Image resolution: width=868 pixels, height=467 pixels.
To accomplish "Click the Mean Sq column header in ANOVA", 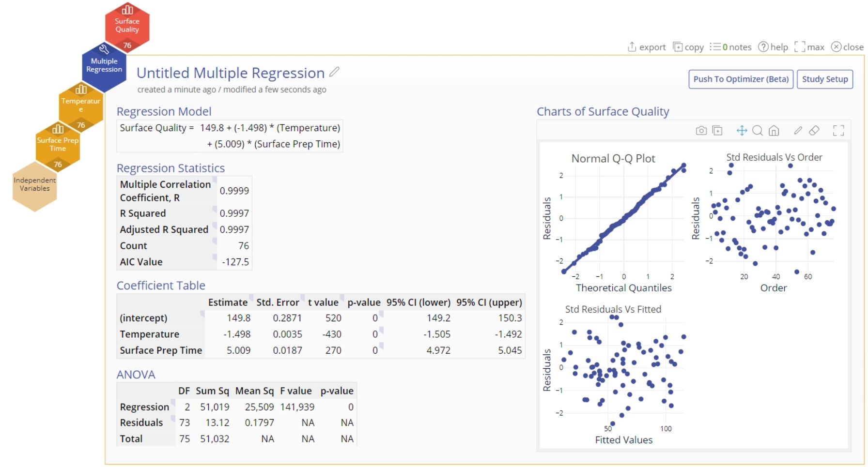I will [x=254, y=391].
